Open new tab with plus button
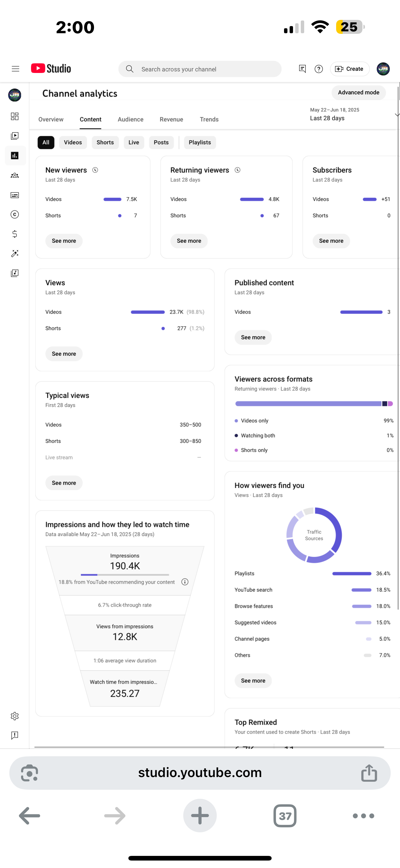 click(x=200, y=816)
